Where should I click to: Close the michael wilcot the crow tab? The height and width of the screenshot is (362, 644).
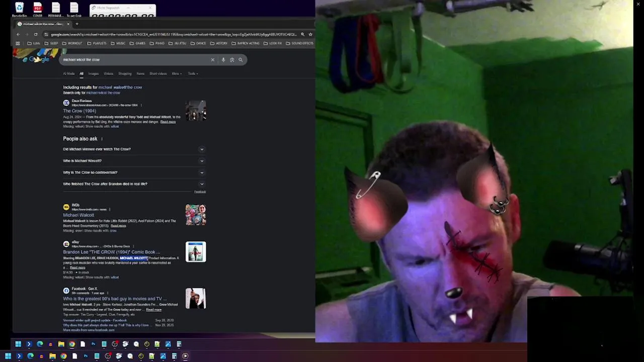(68, 24)
